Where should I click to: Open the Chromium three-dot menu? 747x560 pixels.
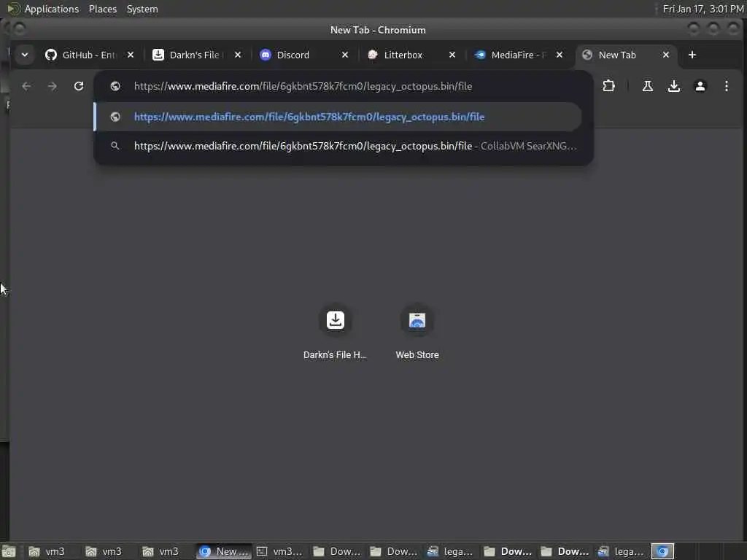coord(726,86)
